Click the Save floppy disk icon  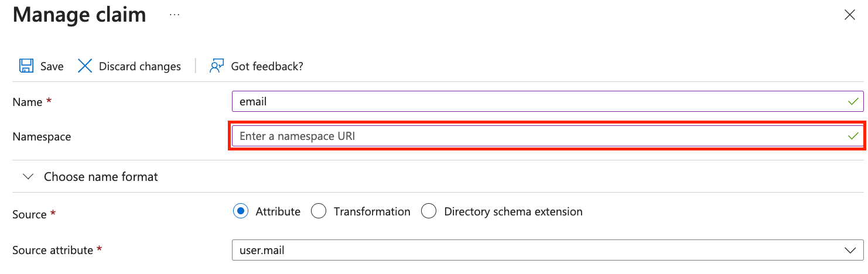tap(26, 66)
